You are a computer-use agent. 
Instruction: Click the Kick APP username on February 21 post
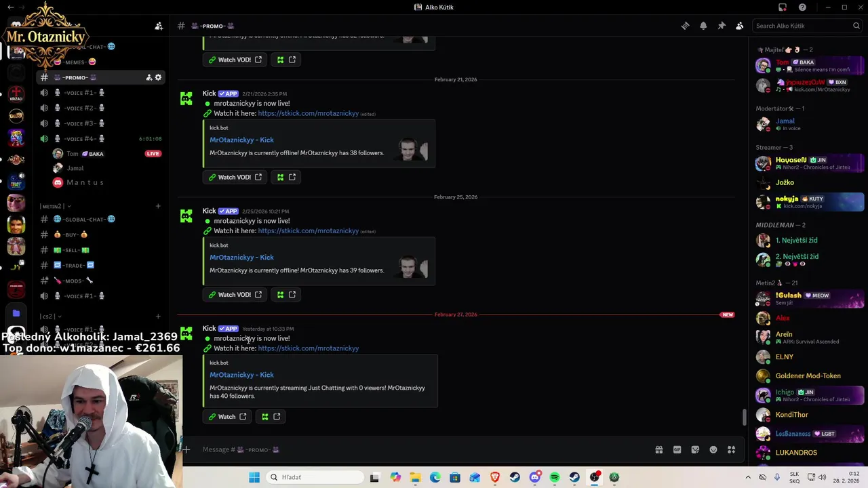click(209, 94)
